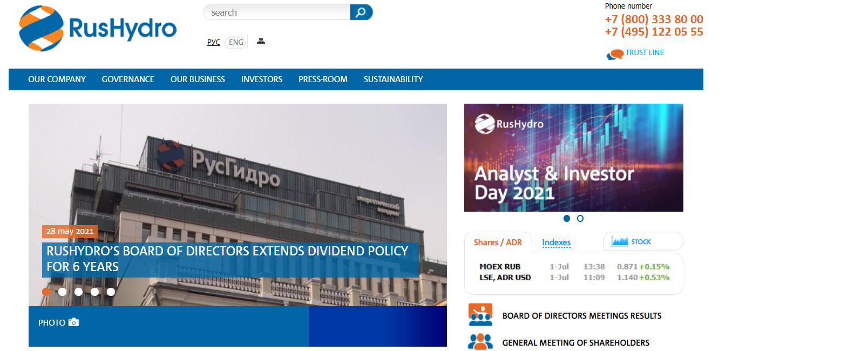Open the OUR BUSINESS menu
The image size is (868, 351).
tap(198, 79)
